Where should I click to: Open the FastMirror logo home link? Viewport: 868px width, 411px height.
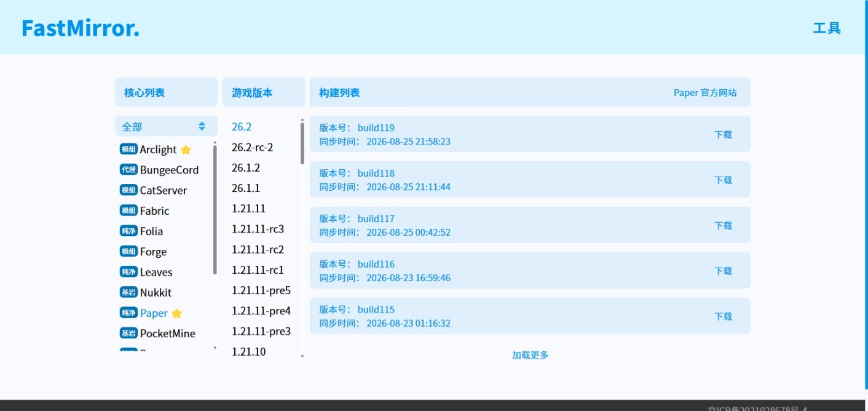81,28
